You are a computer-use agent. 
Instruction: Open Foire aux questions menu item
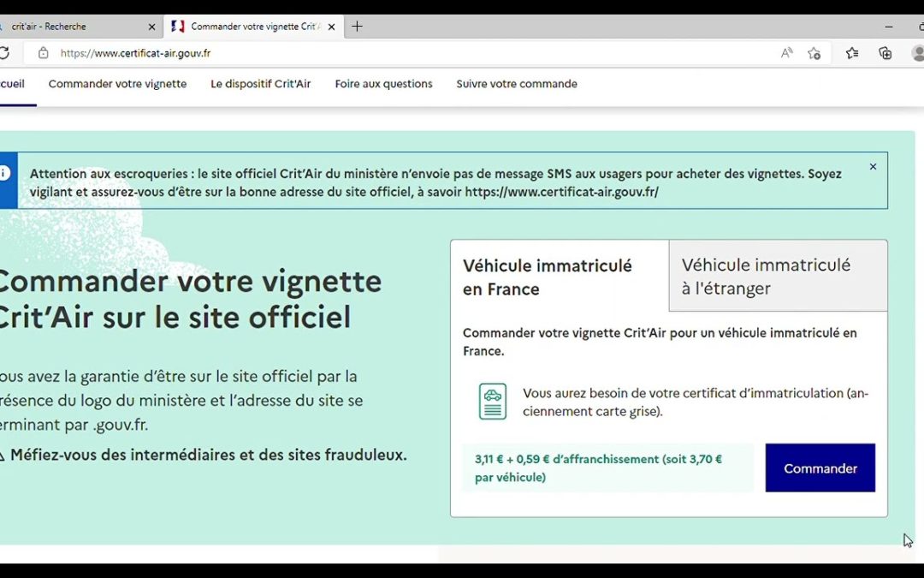[x=383, y=84]
